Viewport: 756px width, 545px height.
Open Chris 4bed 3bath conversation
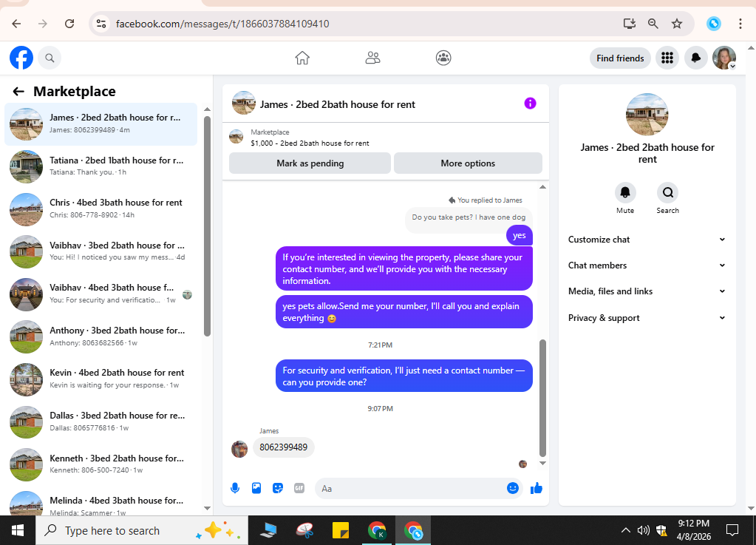pyautogui.click(x=101, y=209)
